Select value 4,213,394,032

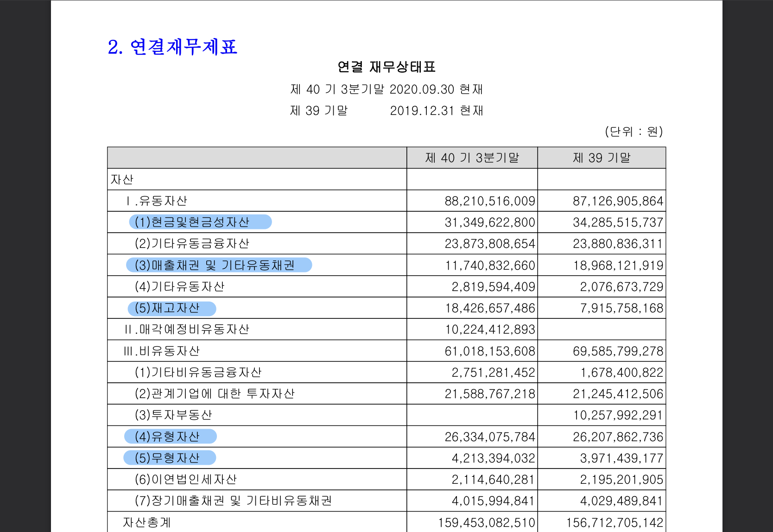tap(494, 458)
